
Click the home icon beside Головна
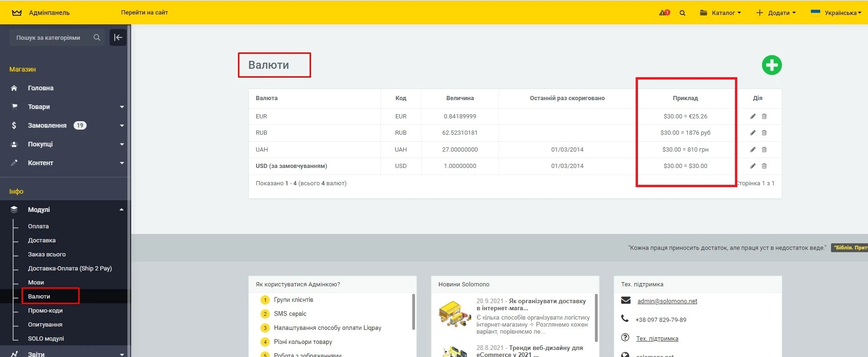(14, 88)
